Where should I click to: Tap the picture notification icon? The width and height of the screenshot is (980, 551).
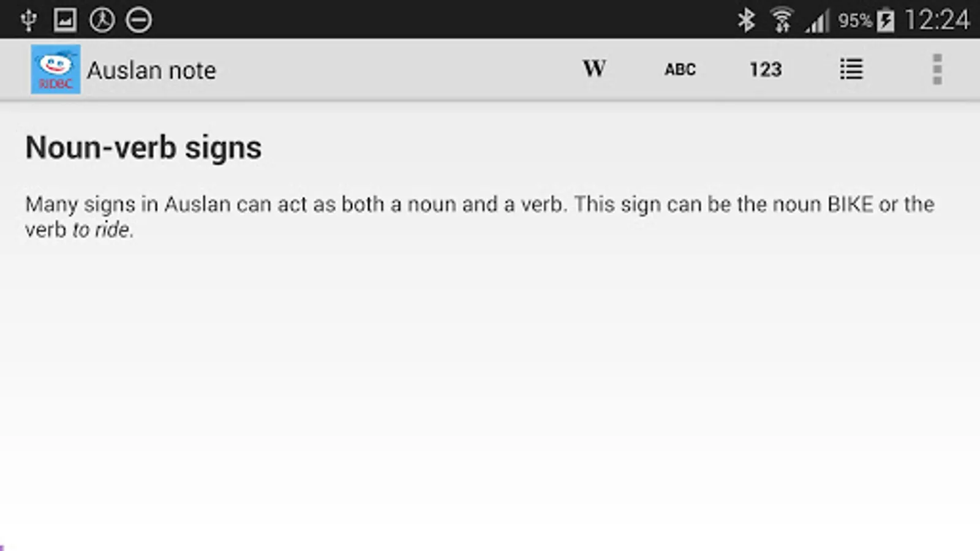pyautogui.click(x=65, y=20)
